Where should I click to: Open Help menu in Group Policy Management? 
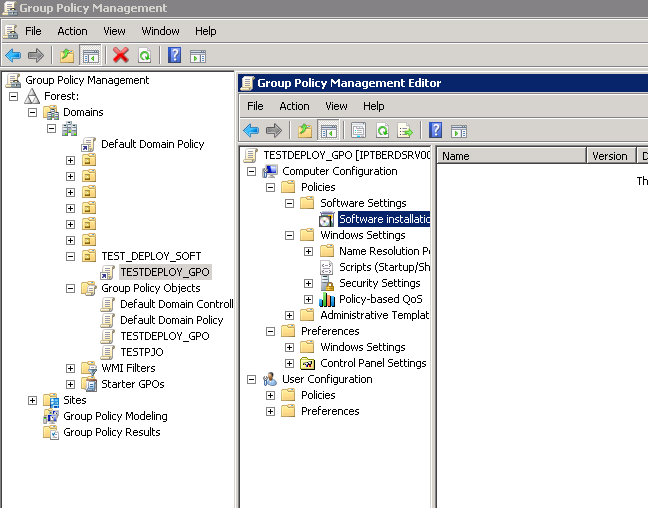(205, 31)
